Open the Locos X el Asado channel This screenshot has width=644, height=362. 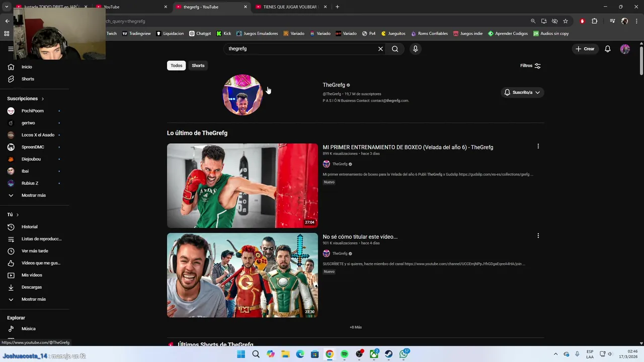tap(38, 135)
